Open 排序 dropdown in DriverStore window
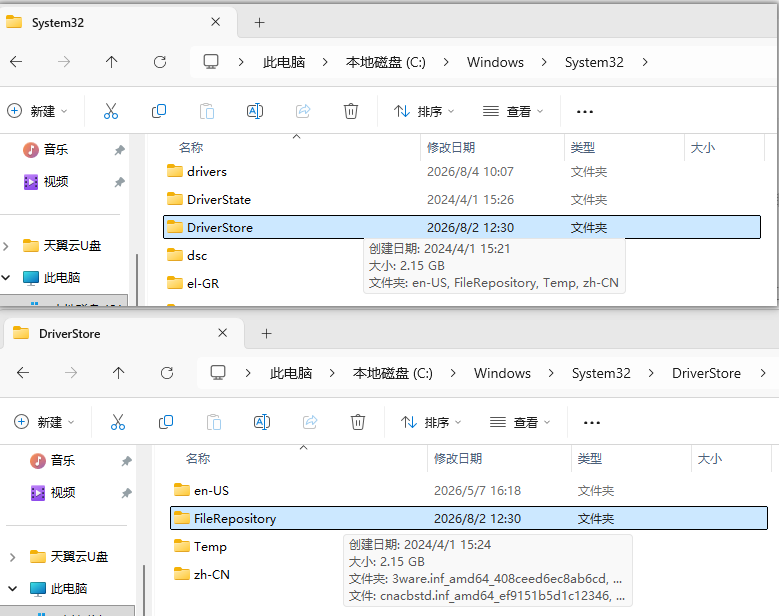 (x=431, y=422)
